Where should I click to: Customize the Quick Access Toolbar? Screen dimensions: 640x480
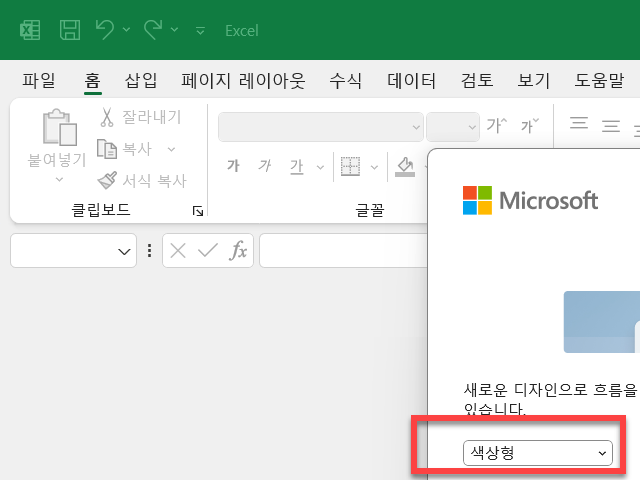[x=200, y=31]
